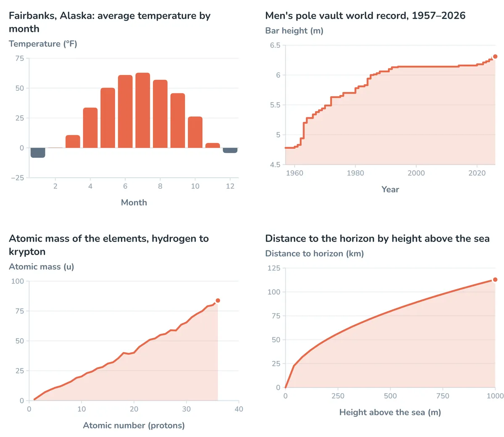Click the "Month" x-axis label
Viewport: 504px width, 437px height.
[134, 203]
